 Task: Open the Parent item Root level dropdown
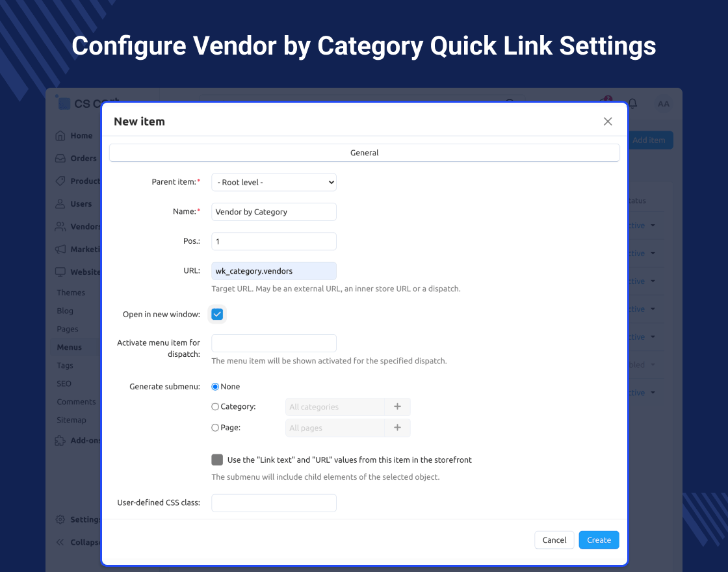pos(274,183)
